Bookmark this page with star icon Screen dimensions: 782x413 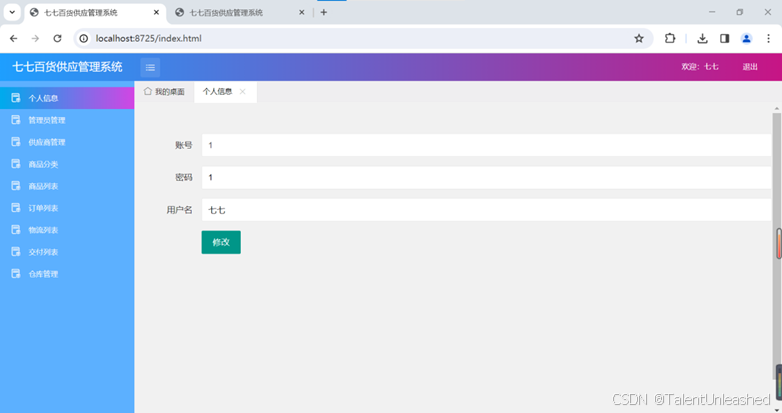pyautogui.click(x=639, y=38)
